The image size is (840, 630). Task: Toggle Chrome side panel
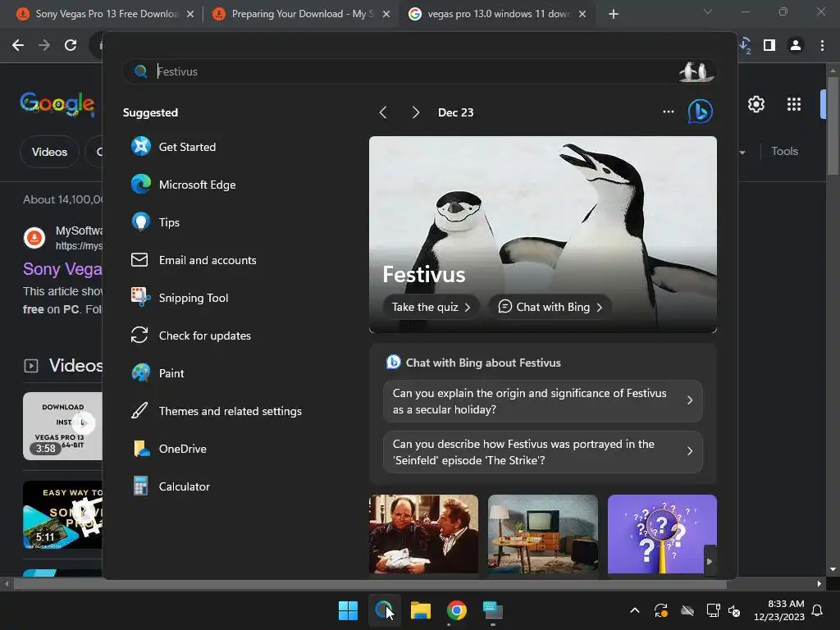click(x=769, y=45)
